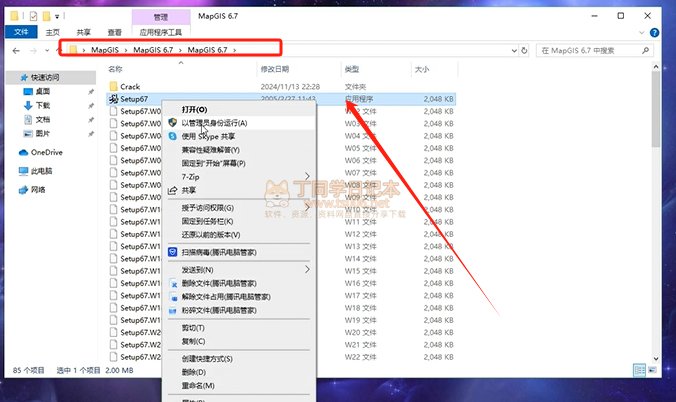Viewport: 676px width, 402px height.
Task: Switch to the 主页 ribbon tab
Action: [x=53, y=32]
